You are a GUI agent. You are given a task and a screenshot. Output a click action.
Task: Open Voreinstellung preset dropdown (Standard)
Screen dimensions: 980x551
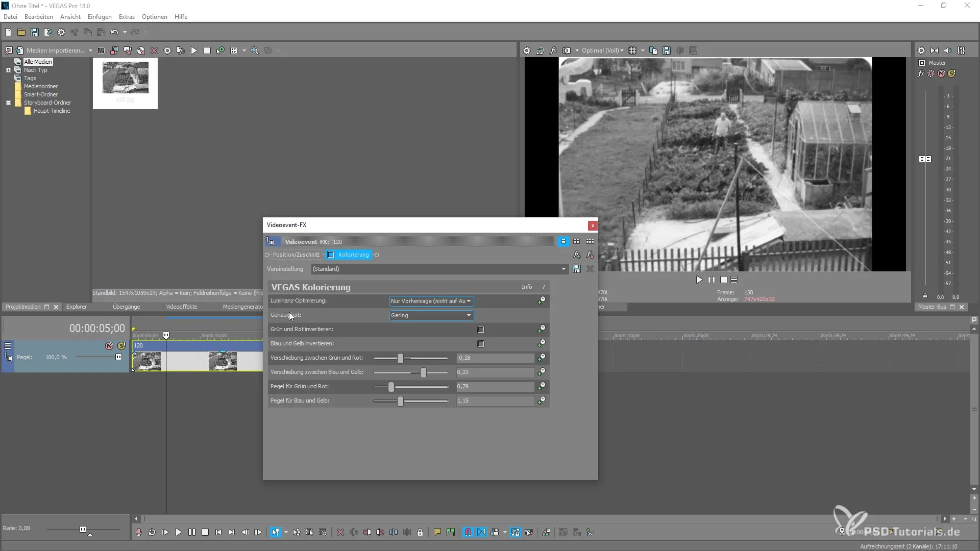coord(439,269)
